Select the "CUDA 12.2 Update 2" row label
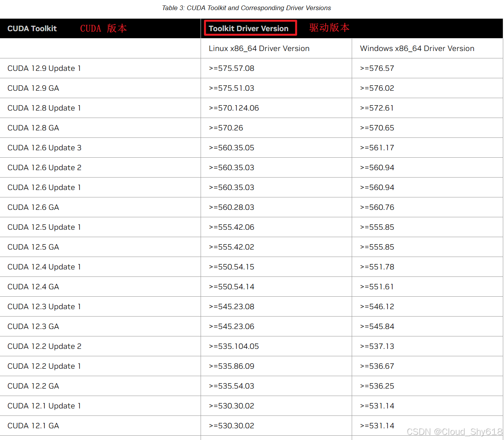This screenshot has width=504, height=440. click(x=44, y=346)
